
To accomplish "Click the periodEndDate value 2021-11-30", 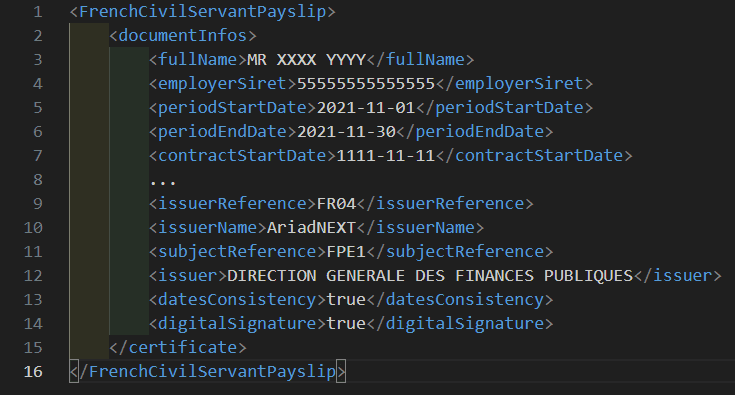I will [x=346, y=132].
